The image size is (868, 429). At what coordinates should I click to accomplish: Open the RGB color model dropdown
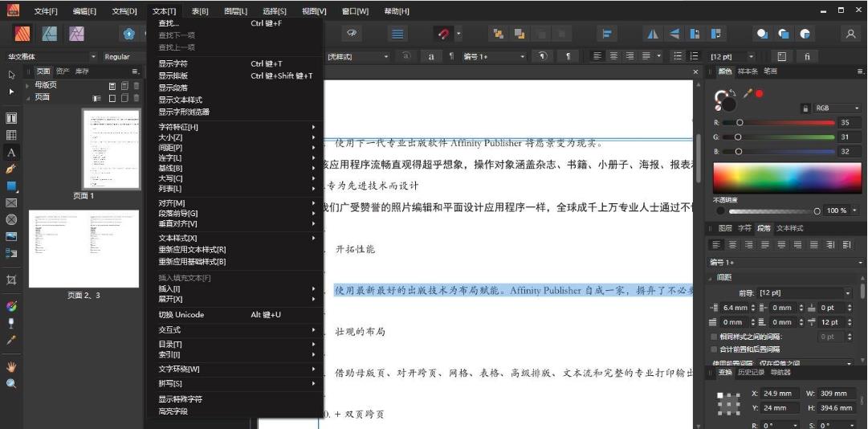(836, 108)
